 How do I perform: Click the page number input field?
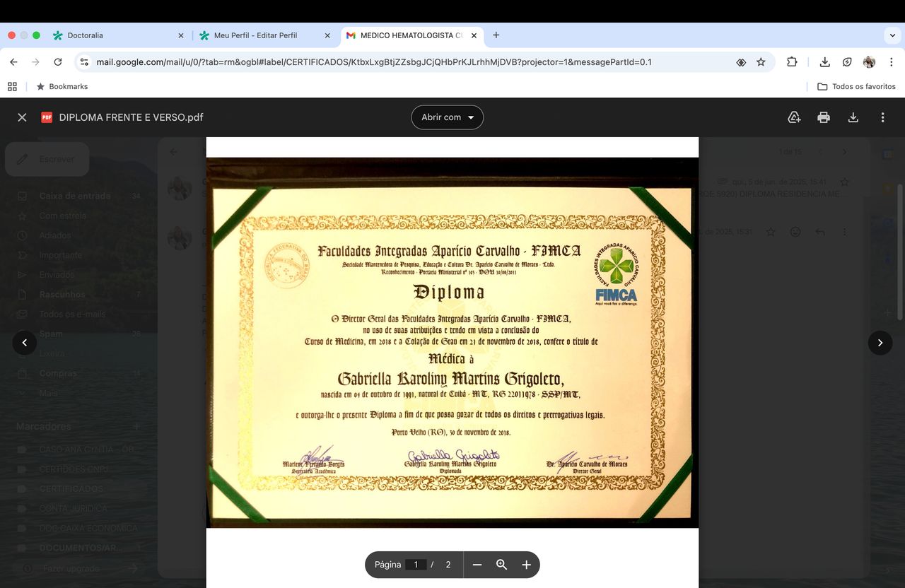click(416, 565)
